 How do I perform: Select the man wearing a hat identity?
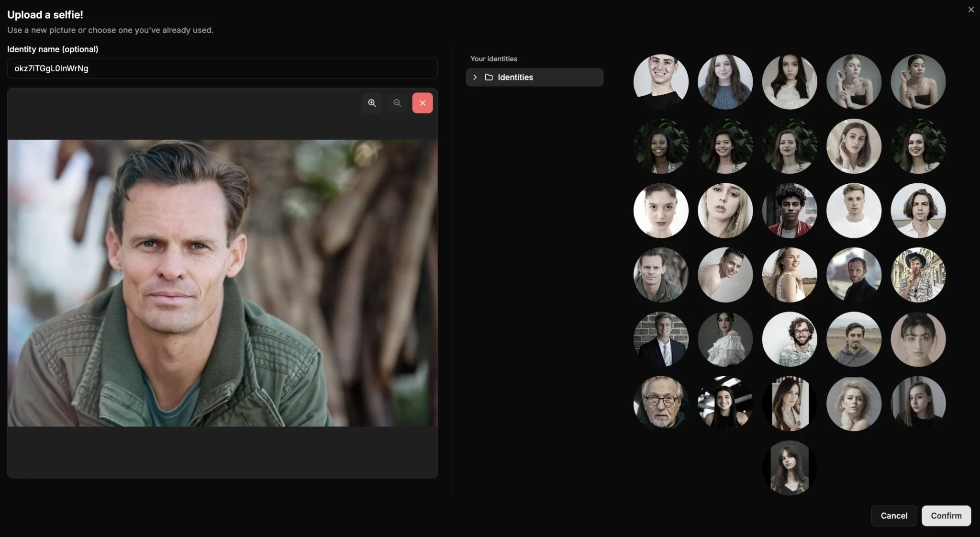tap(918, 275)
